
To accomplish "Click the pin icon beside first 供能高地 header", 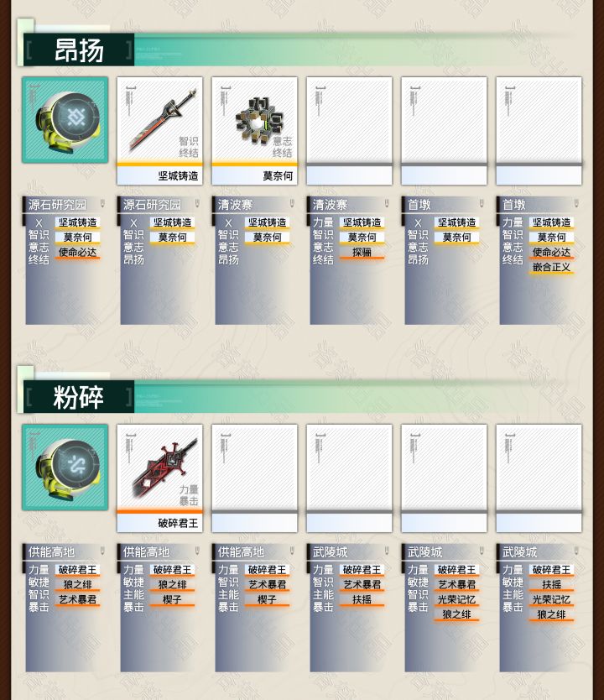I will (102, 551).
